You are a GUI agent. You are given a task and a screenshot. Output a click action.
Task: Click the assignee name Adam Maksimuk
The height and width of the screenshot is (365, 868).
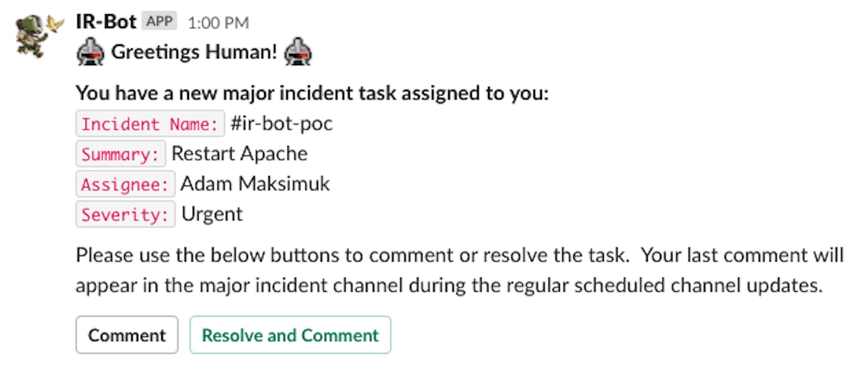255,184
